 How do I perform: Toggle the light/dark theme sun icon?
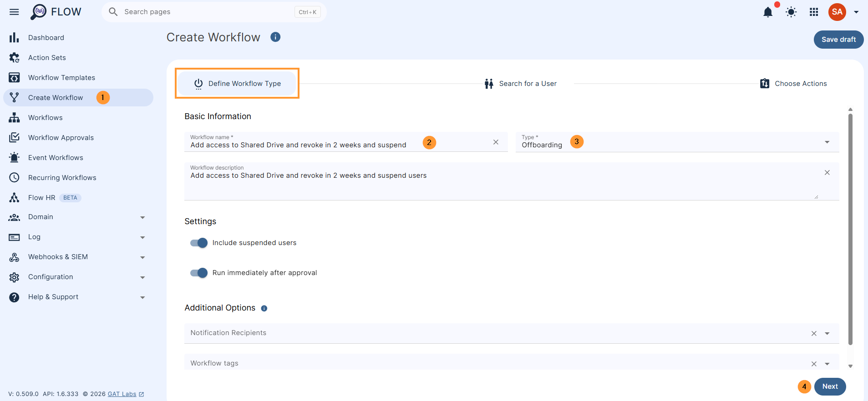click(791, 12)
